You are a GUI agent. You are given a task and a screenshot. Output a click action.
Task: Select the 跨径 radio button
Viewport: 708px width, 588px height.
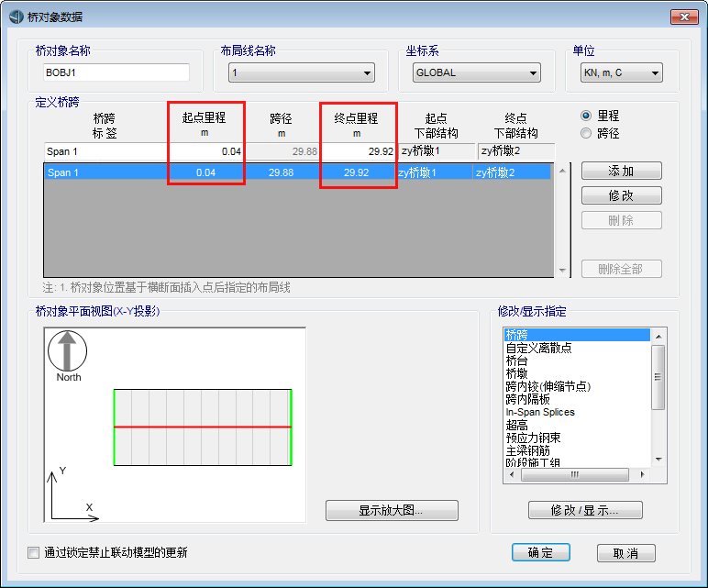(587, 133)
